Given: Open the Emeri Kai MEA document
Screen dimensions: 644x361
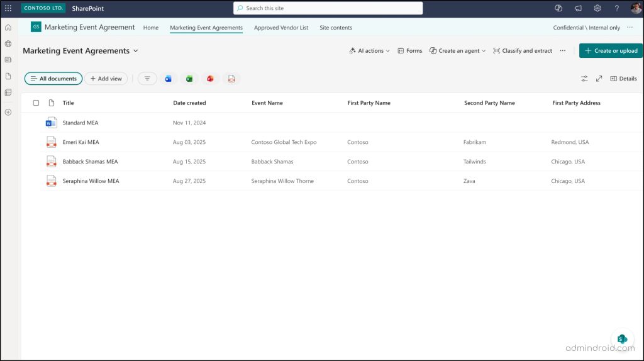Looking at the screenshot, I should (x=81, y=142).
